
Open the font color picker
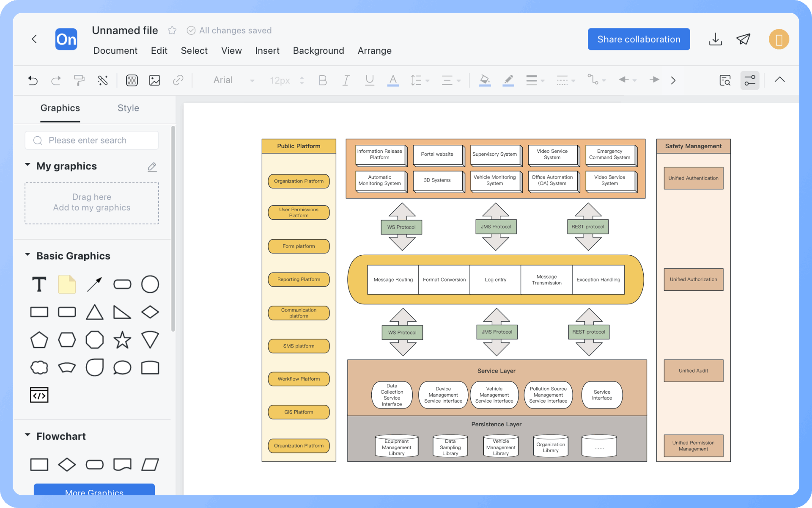coord(393,80)
